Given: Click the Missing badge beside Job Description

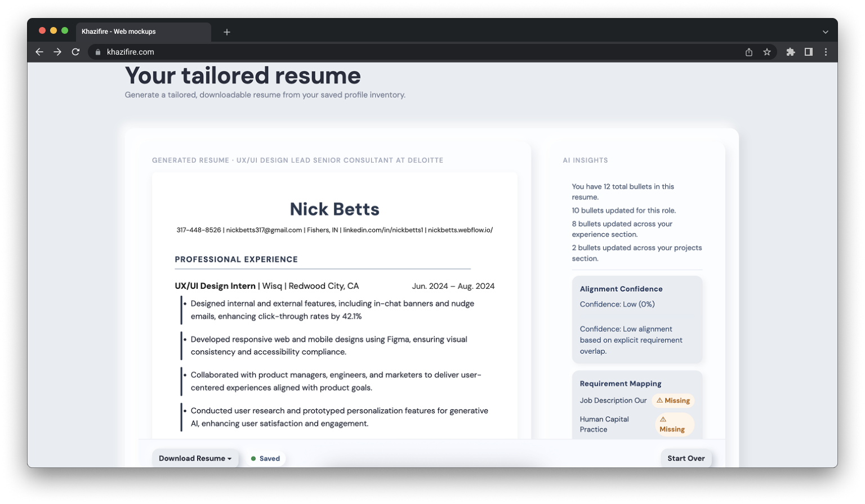Looking at the screenshot, I should coord(673,400).
